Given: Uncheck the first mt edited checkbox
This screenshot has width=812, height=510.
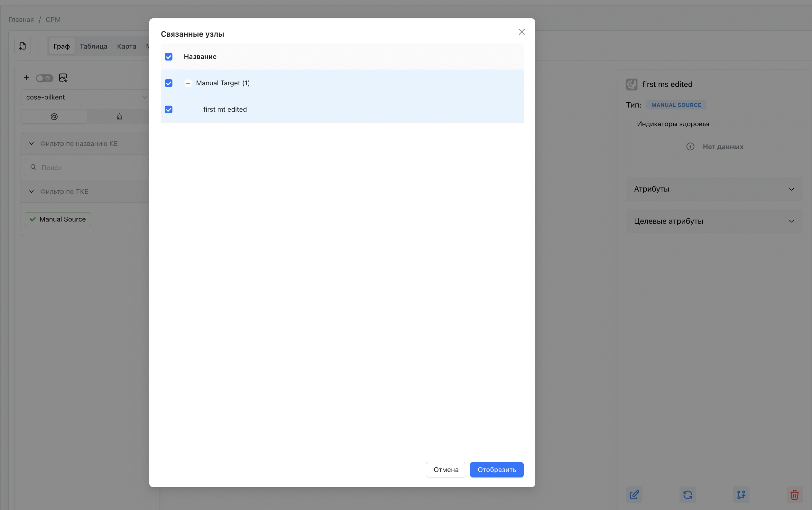Looking at the screenshot, I should pyautogui.click(x=169, y=109).
